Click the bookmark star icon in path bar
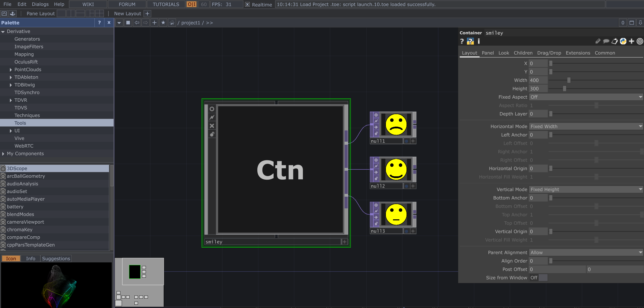 163,23
